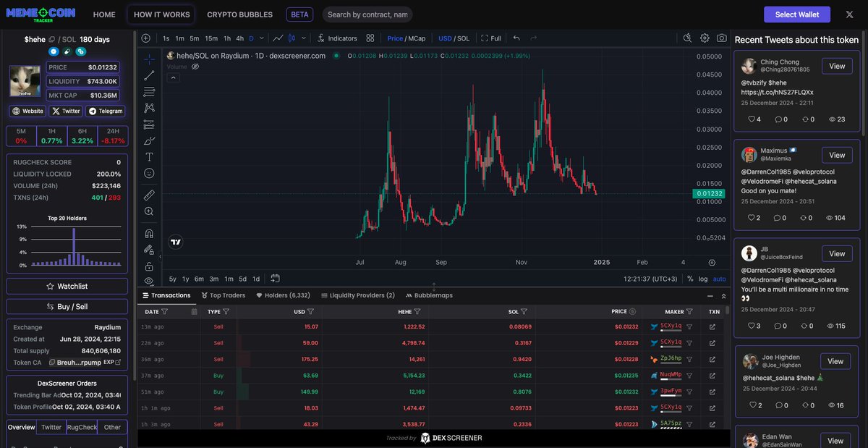Open the token's Telegram link

pos(106,111)
